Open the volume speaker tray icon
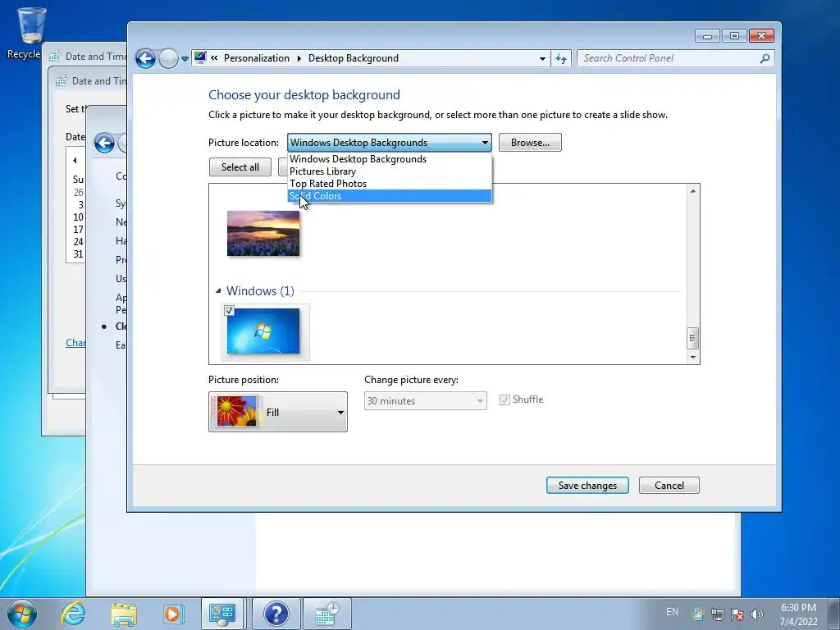This screenshot has width=840, height=630. click(x=756, y=614)
